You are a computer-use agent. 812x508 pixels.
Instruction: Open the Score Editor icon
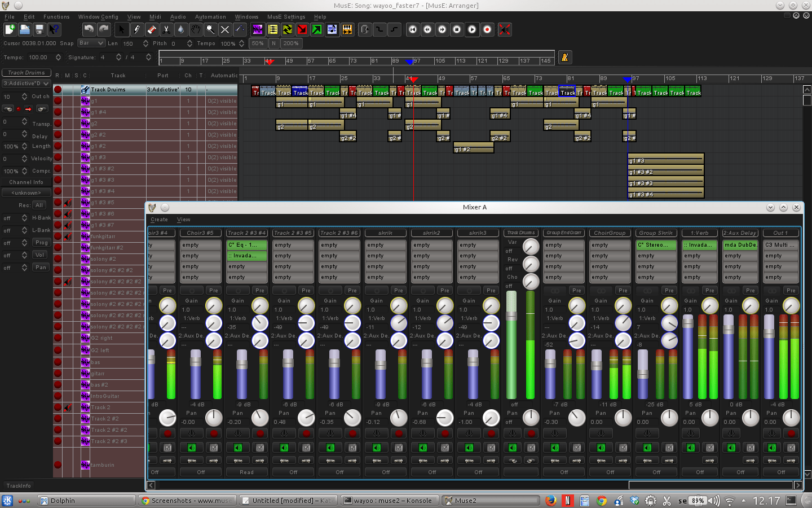tap(332, 29)
